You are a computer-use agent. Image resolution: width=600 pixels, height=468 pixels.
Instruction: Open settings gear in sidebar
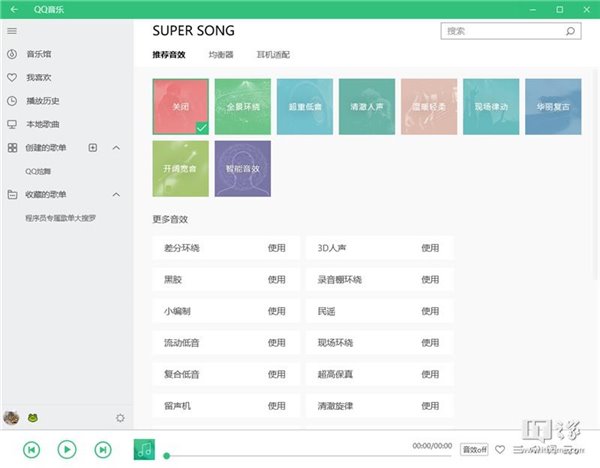[x=120, y=418]
